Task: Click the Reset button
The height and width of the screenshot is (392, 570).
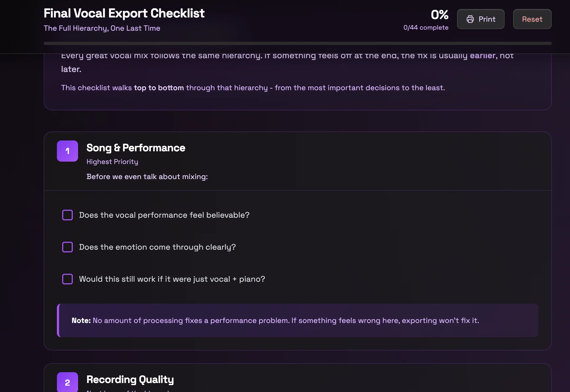Action: (x=532, y=19)
